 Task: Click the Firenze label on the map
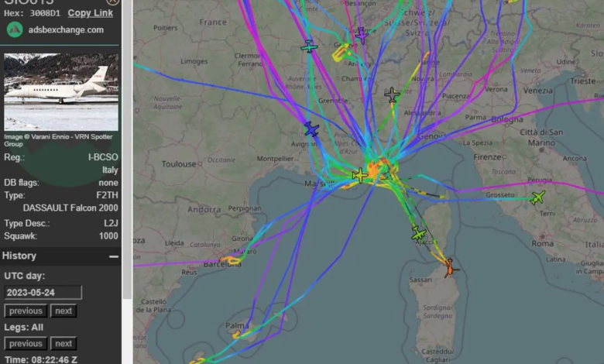coord(487,156)
